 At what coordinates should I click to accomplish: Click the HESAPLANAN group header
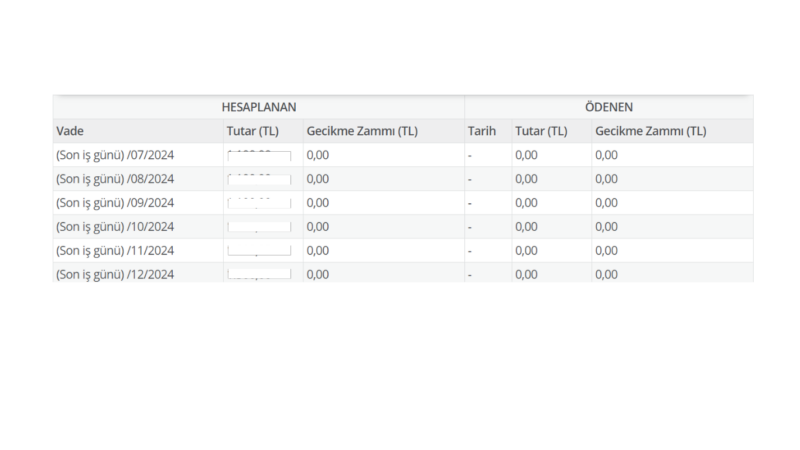point(258,107)
